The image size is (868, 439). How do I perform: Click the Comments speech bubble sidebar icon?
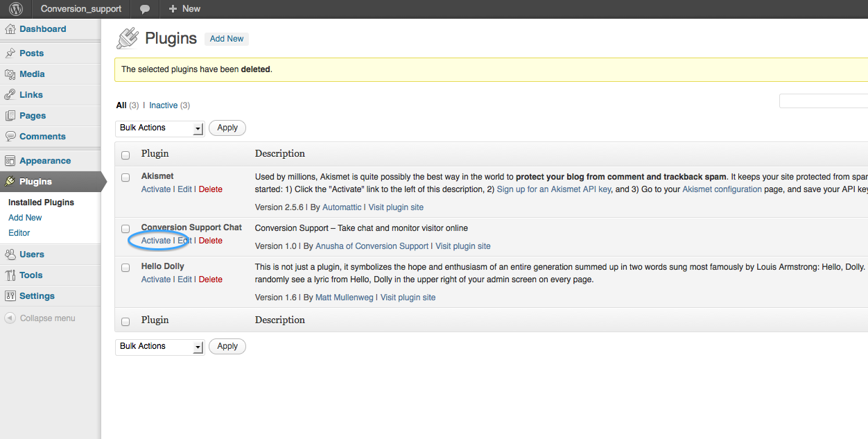point(10,137)
